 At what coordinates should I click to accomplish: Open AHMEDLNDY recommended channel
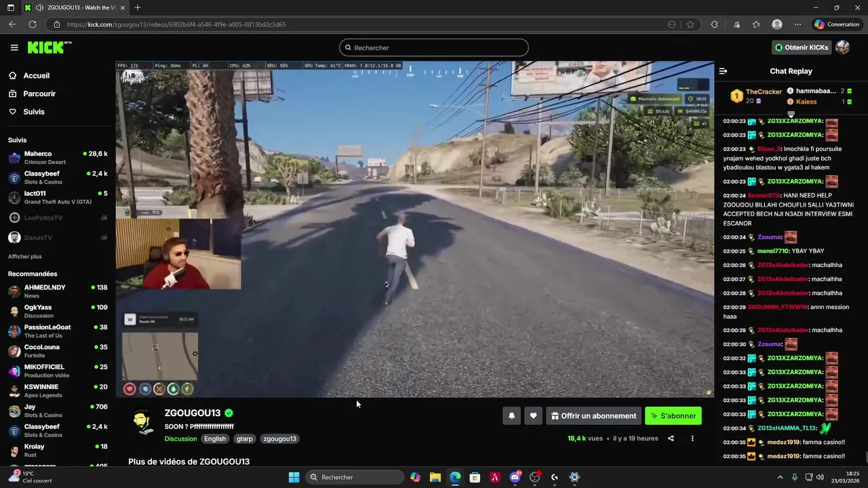tap(58, 291)
